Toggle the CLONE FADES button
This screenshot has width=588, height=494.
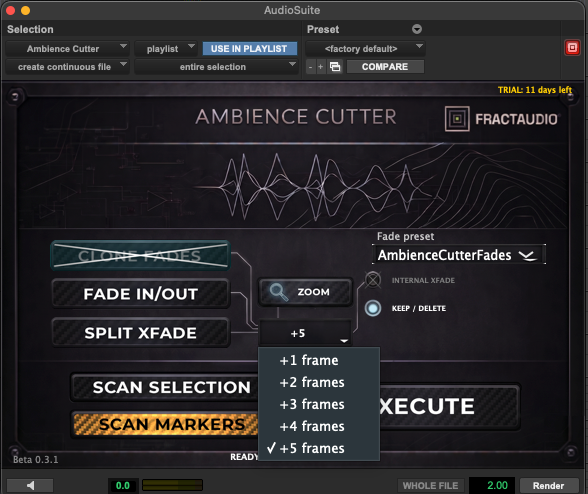click(141, 256)
